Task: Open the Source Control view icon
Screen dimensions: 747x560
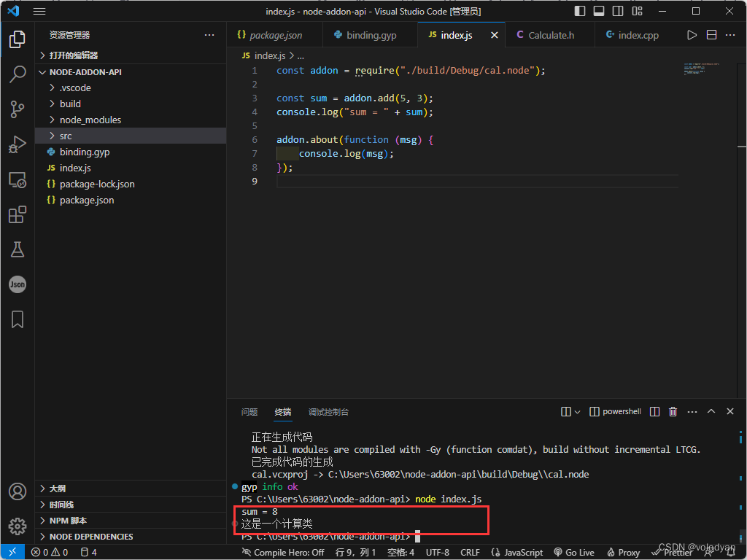Action: point(18,109)
